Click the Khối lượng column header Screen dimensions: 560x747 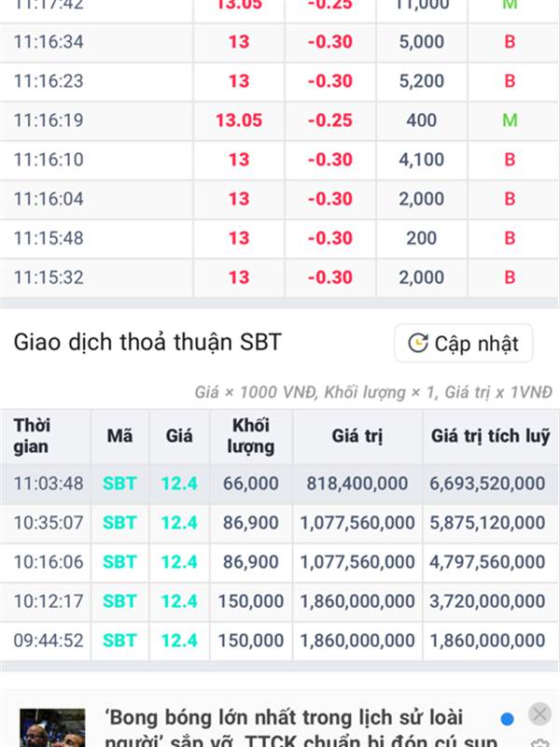click(x=250, y=436)
